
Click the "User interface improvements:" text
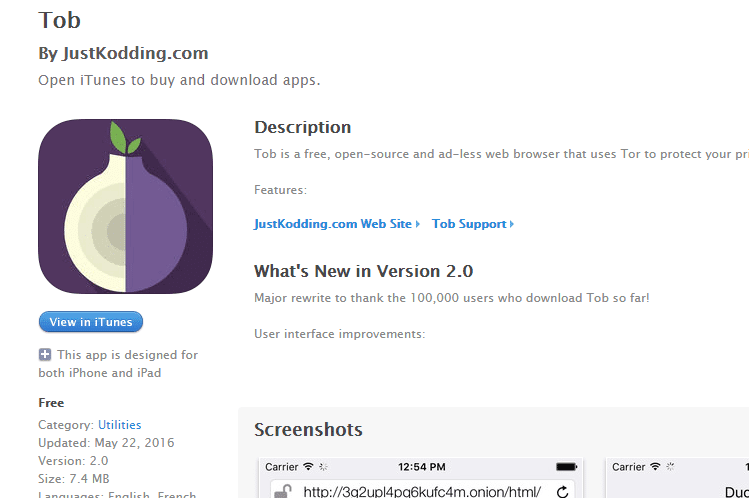[340, 334]
